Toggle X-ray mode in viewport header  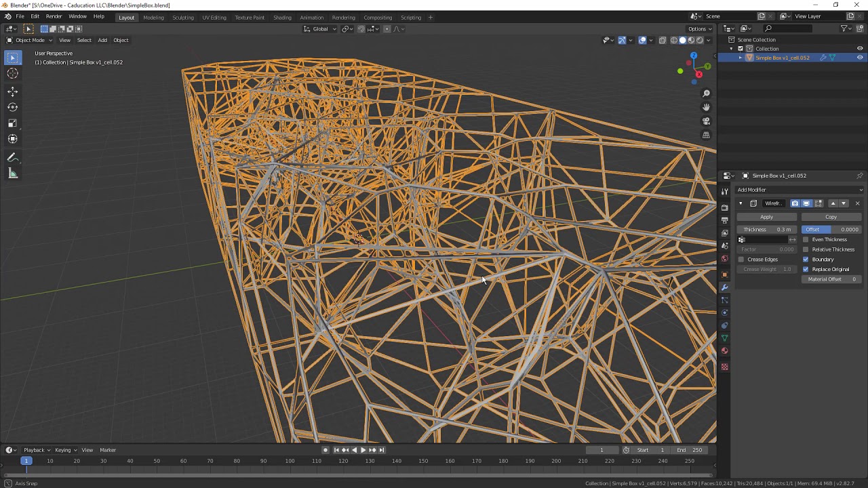(663, 40)
